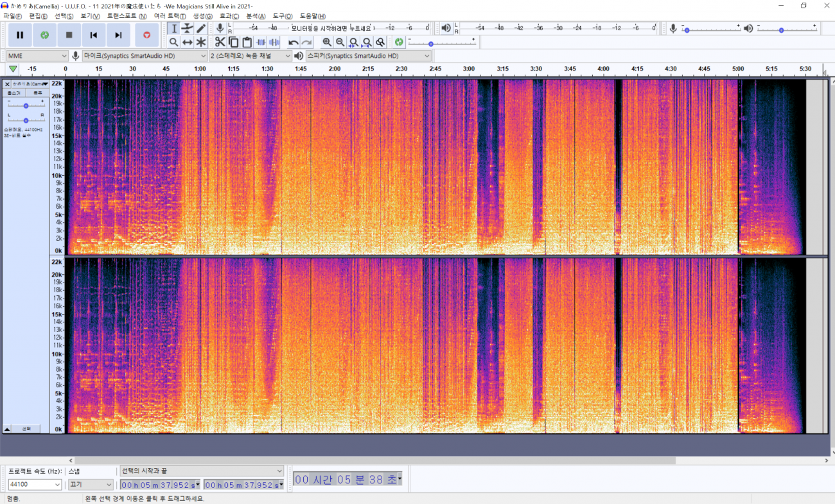Open the 파일(F) menu

click(x=12, y=16)
